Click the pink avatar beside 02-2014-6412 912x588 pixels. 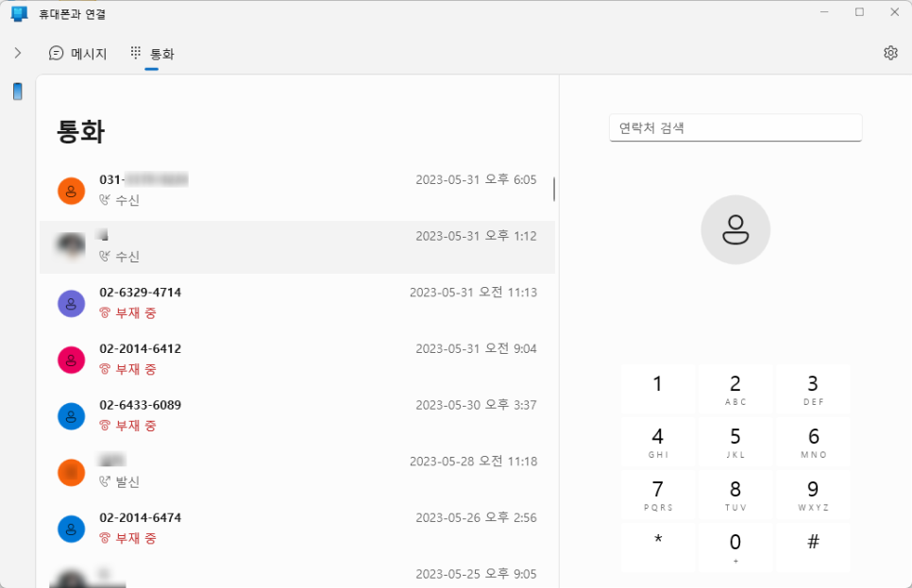pyautogui.click(x=71, y=360)
